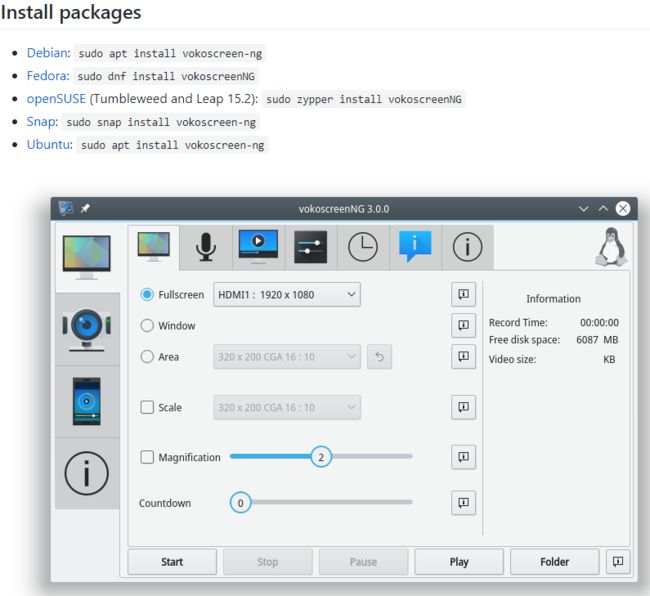The image size is (650, 596).
Task: Switch to the microphone audio tab
Action: (x=206, y=247)
